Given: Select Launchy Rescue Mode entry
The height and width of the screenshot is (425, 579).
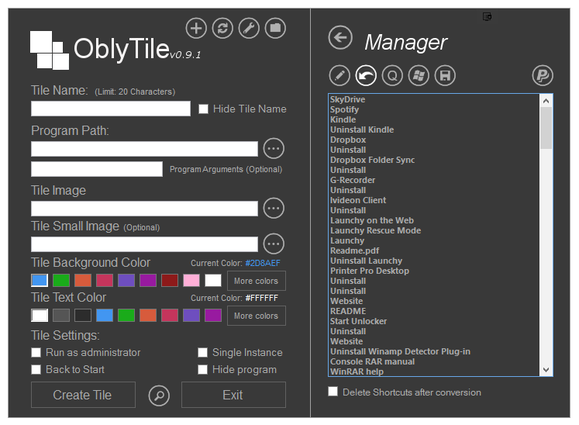Looking at the screenshot, I should [376, 230].
